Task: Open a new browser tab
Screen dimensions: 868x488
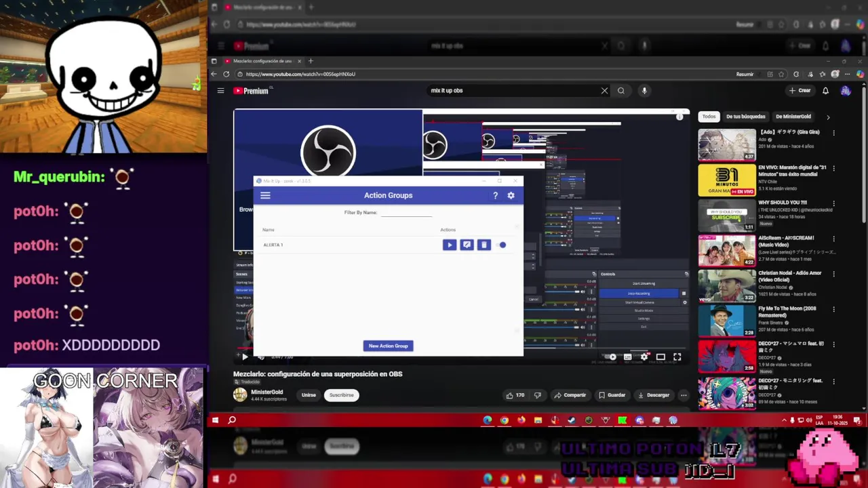Action: point(311,61)
